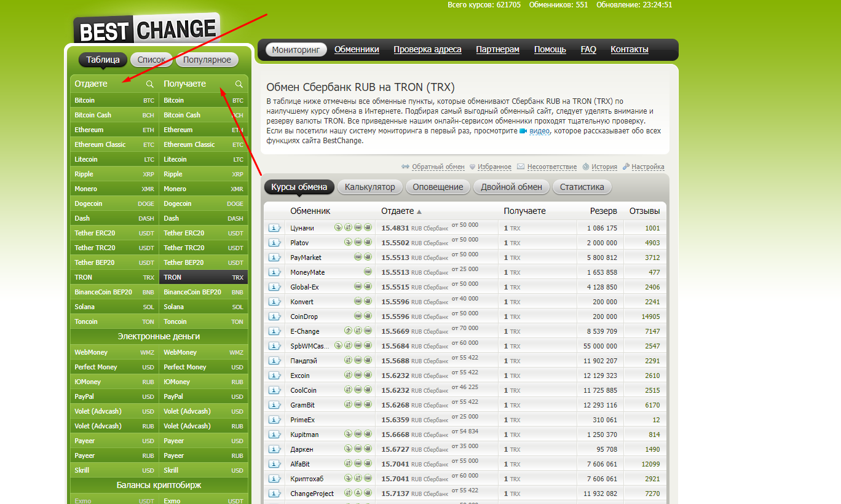Open the info icon for Пандпэй
The image size is (841, 504).
274,361
